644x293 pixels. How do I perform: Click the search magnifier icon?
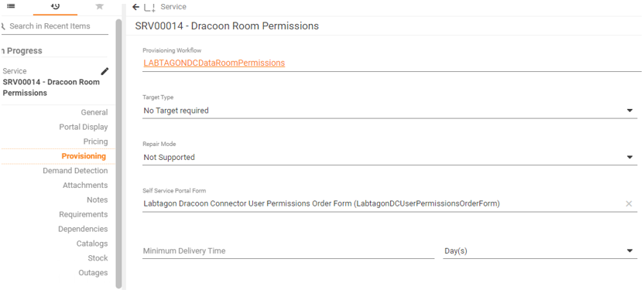click(x=2, y=26)
